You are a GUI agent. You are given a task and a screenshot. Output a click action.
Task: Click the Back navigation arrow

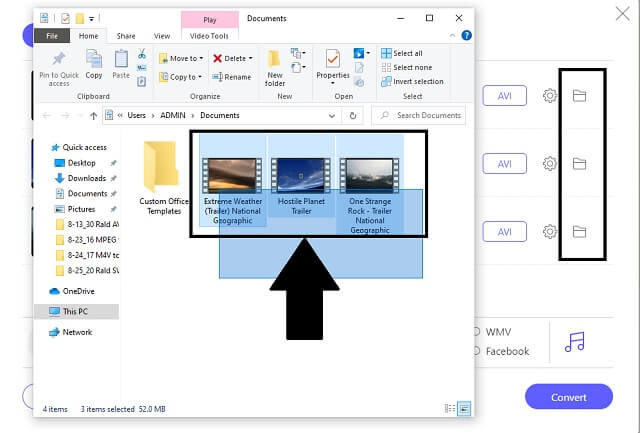(47, 116)
